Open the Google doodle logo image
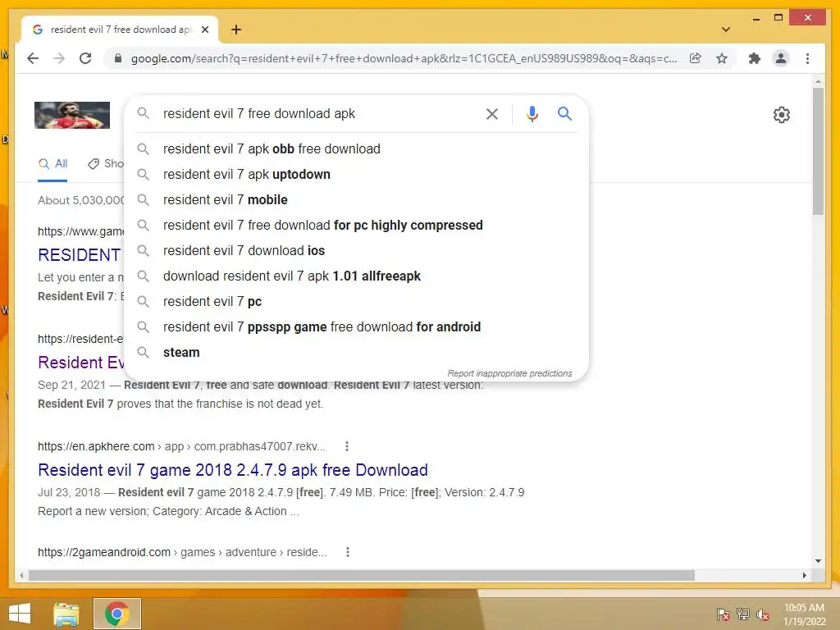This screenshot has width=840, height=630. pos(72,115)
